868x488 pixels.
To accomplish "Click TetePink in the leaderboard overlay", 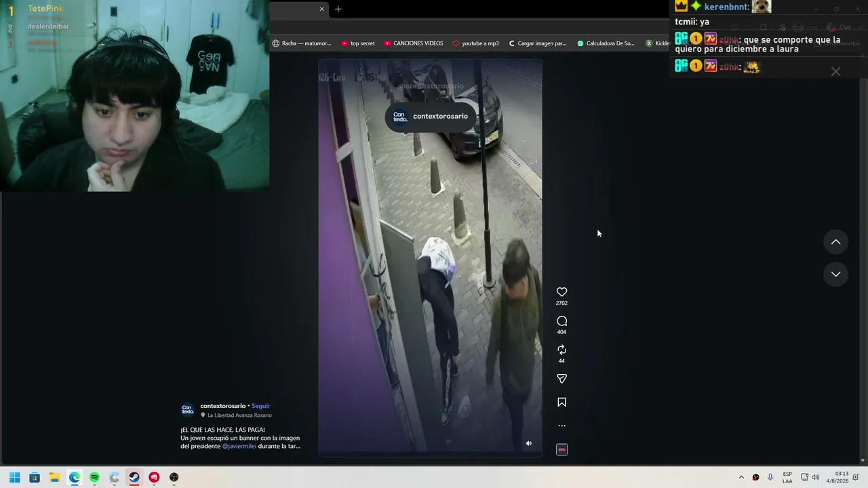I will pyautogui.click(x=45, y=8).
